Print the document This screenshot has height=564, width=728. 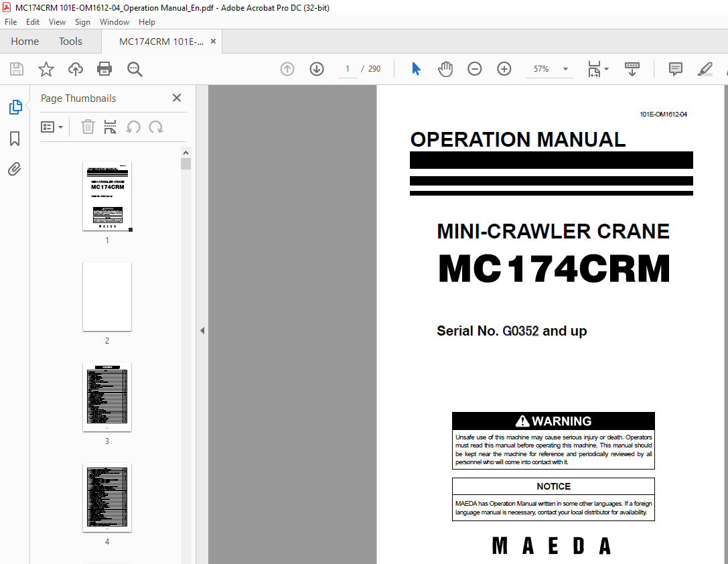point(104,69)
